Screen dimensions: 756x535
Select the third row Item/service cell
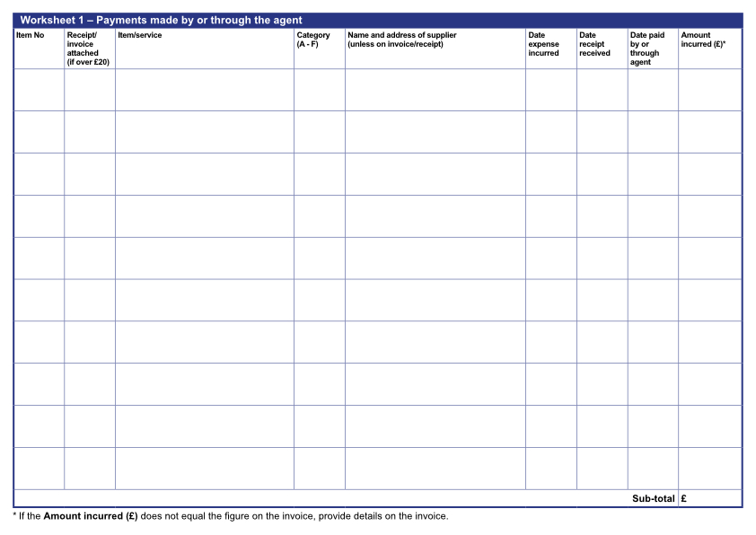[204, 174]
